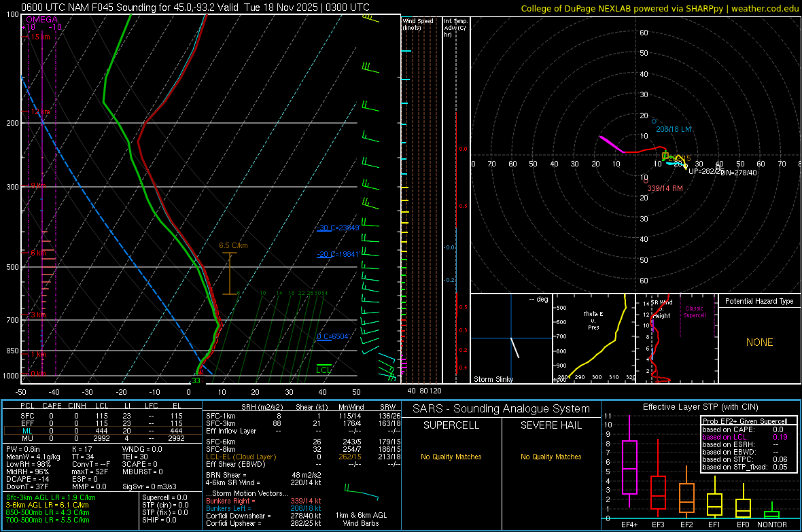The height and width of the screenshot is (532, 802).
Task: Click the 15 km height marker
Action: click(x=40, y=37)
